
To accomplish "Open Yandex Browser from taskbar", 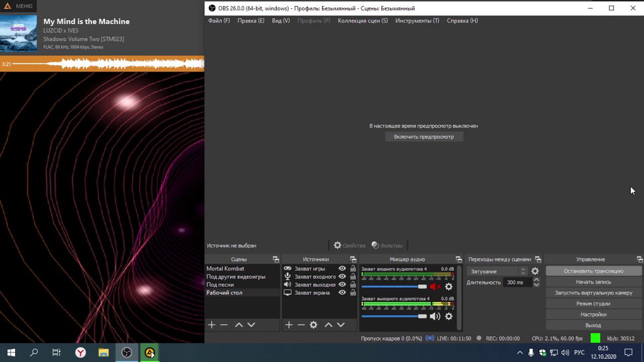I will click(80, 352).
